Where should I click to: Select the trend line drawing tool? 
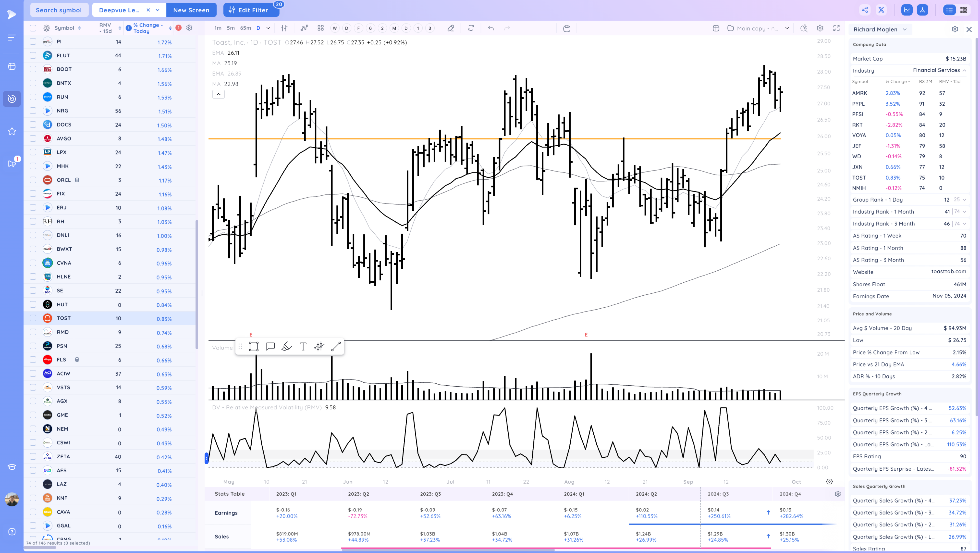pyautogui.click(x=336, y=346)
